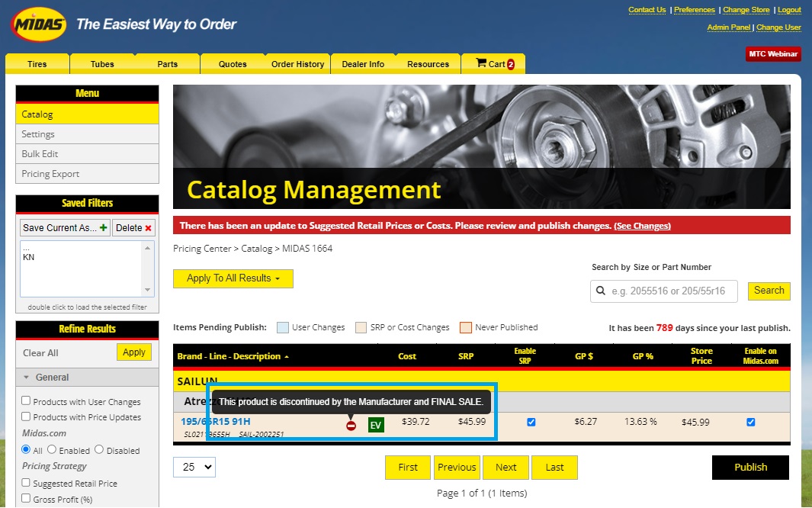Select the Enabled radio option
The width and height of the screenshot is (812, 508).
coord(52,449)
